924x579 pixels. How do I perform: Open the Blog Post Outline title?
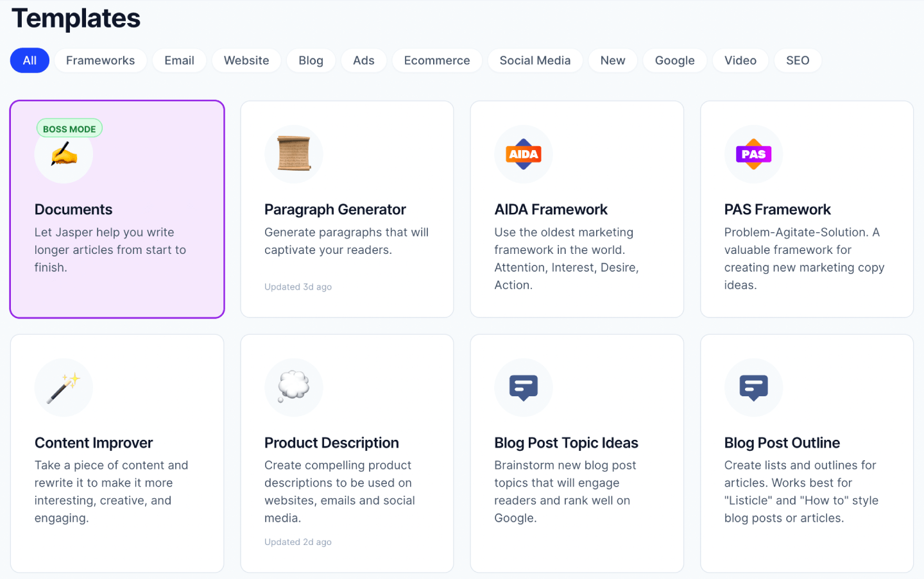pos(782,443)
